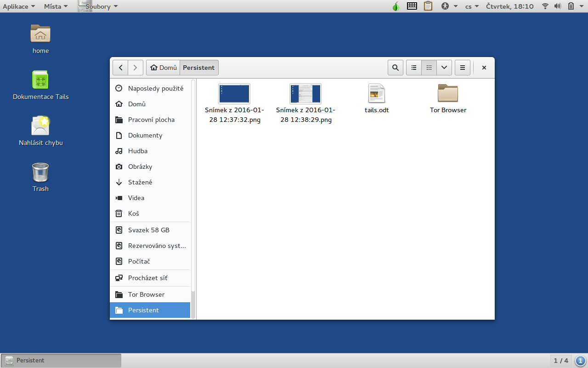Viewport: 588px width, 368px height.
Task: Select Svazek 58 GB volume
Action: click(150, 230)
